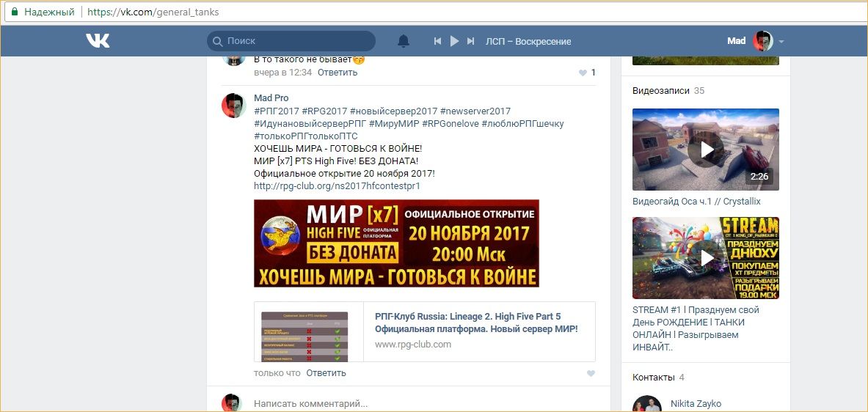Viewport: 868px width, 412px height.
Task: Play the Видеогайд Оса ч.1 video thumbnail
Action: click(706, 150)
